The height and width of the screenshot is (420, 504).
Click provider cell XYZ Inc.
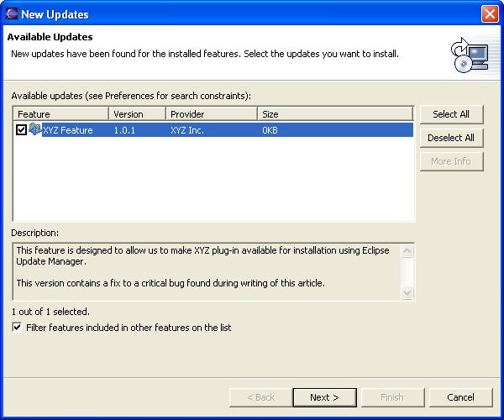pos(187,130)
